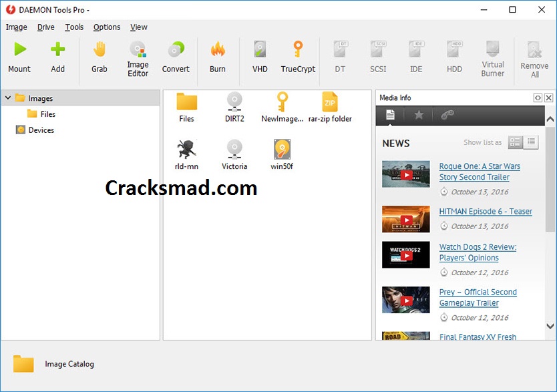This screenshot has height=392, width=557.
Task: Select Files in the tree
Action: [48, 114]
